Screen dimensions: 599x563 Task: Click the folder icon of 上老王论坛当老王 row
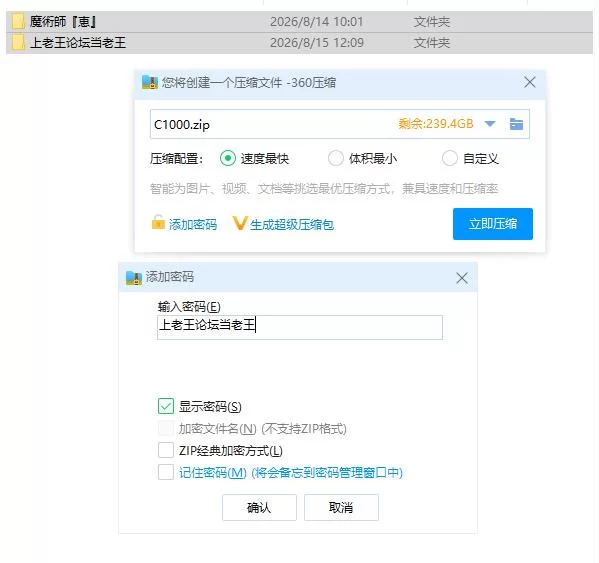click(x=18, y=42)
